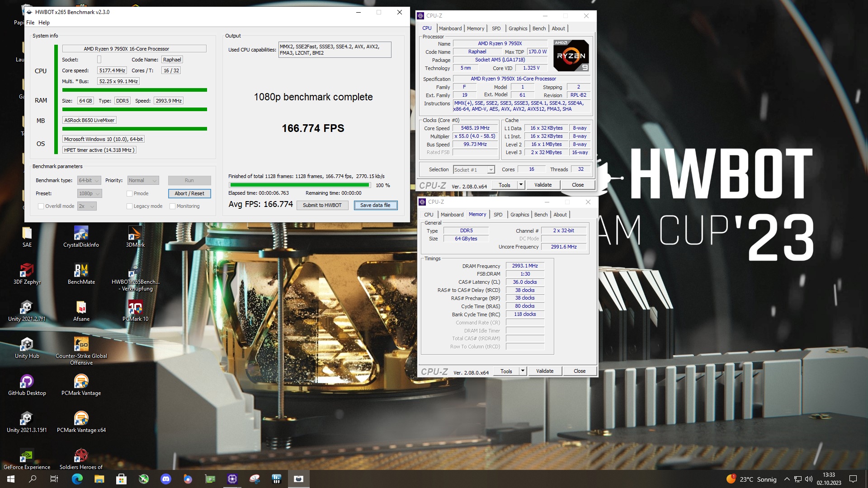Open the PCMark Vantage x64 icon
The width and height of the screenshot is (868, 488).
pos(81,422)
